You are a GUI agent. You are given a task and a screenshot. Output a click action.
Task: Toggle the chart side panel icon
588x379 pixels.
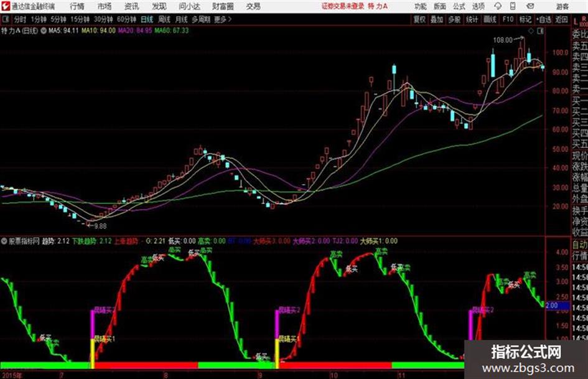tap(540, 31)
